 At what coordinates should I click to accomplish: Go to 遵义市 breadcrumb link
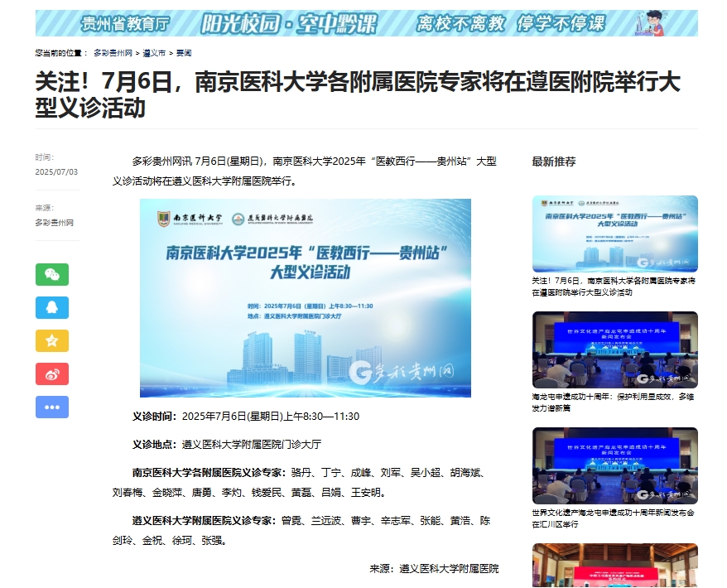click(x=154, y=53)
